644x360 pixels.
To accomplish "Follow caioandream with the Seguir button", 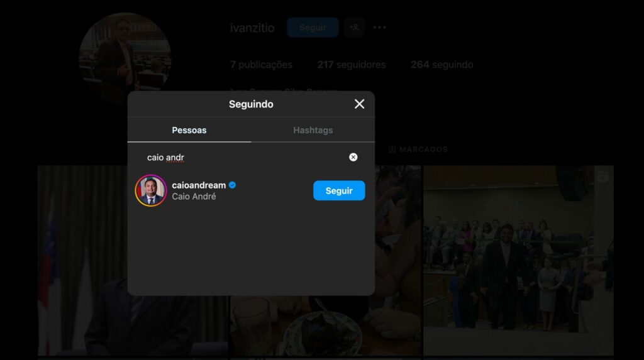I will [x=338, y=190].
